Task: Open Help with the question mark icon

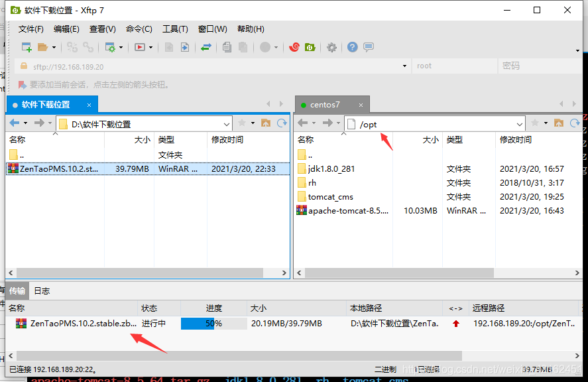Action: [x=353, y=47]
